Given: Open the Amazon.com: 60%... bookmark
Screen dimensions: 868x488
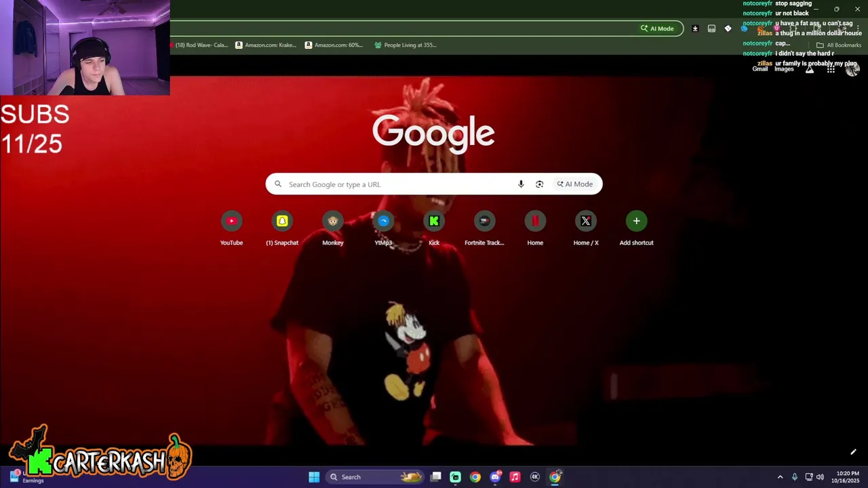Looking at the screenshot, I should pyautogui.click(x=334, y=45).
